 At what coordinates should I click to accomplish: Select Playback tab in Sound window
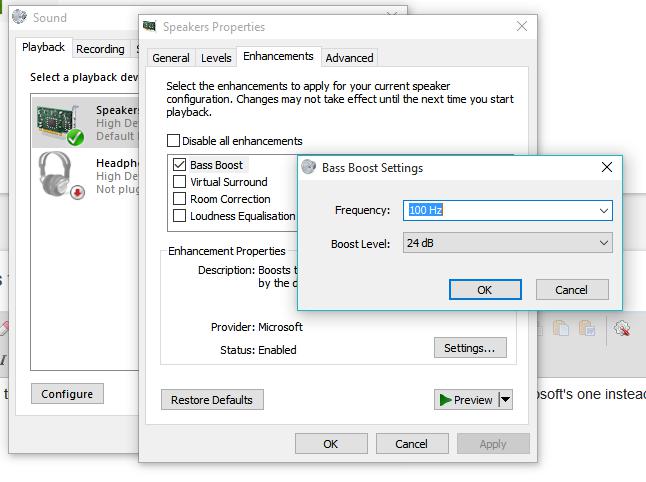pos(43,47)
